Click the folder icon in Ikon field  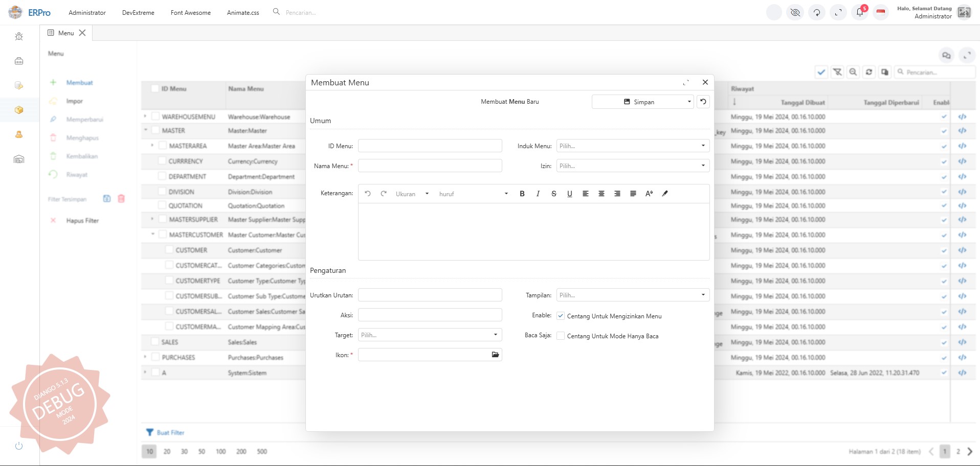(x=495, y=355)
